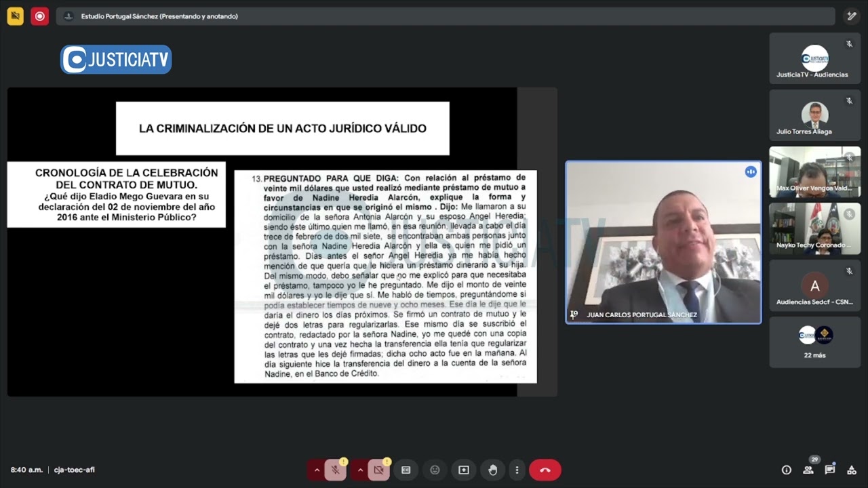868x488 pixels.
Task: Select the JusticiaTV - Audiencias participant tile
Action: (814, 58)
